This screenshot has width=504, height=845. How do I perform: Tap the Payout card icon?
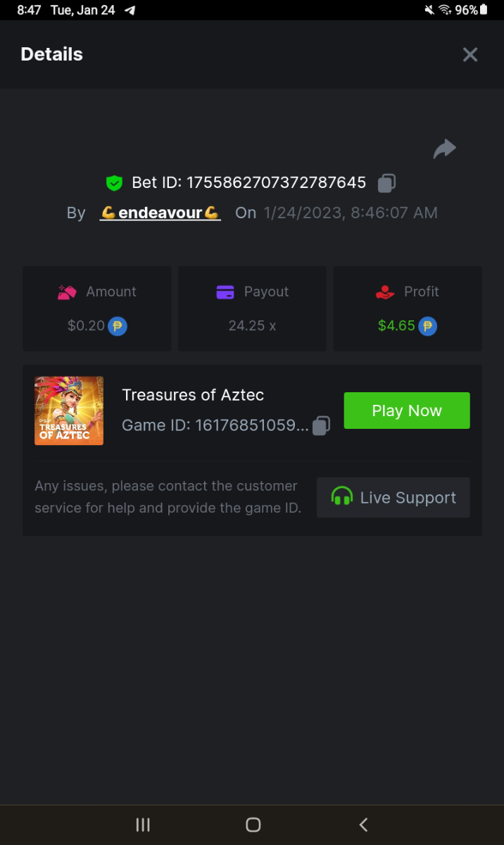[x=225, y=292]
